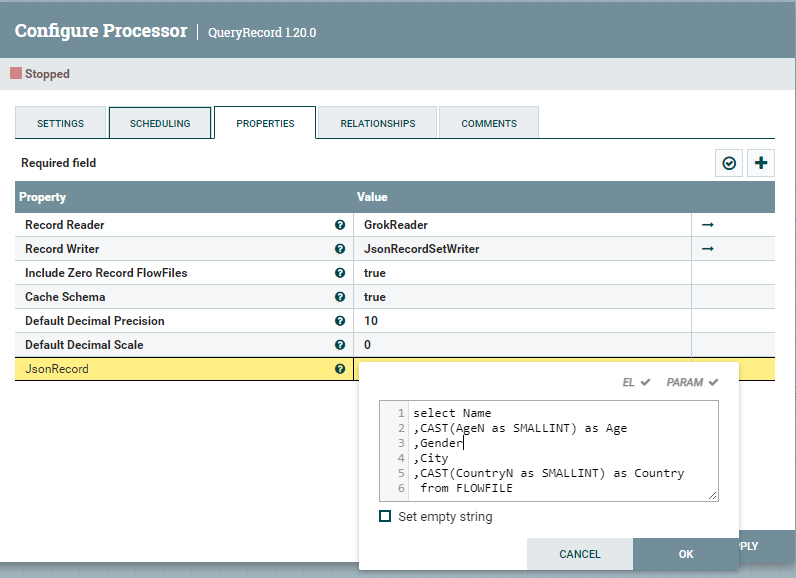Click help icon next to JsonRecord property
Screen dimensions: 796x578
(x=340, y=369)
